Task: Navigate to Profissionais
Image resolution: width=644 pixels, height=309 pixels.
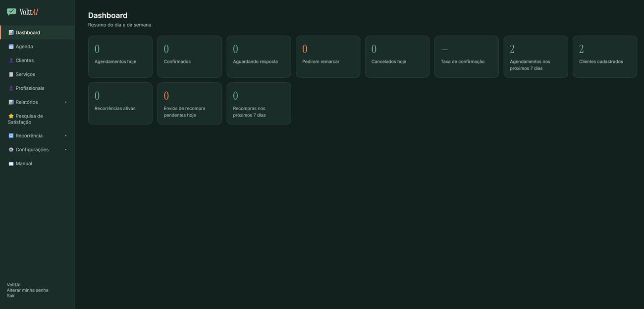Action: tap(37, 88)
